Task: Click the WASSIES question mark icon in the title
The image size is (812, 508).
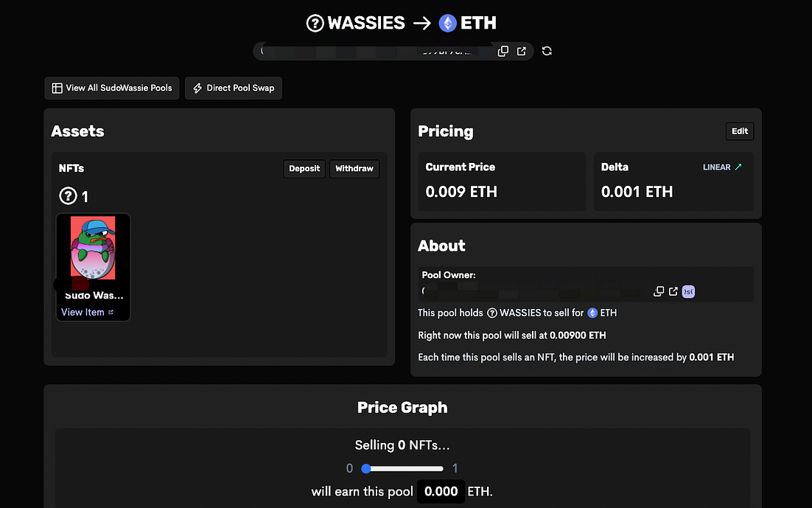Action: (315, 24)
